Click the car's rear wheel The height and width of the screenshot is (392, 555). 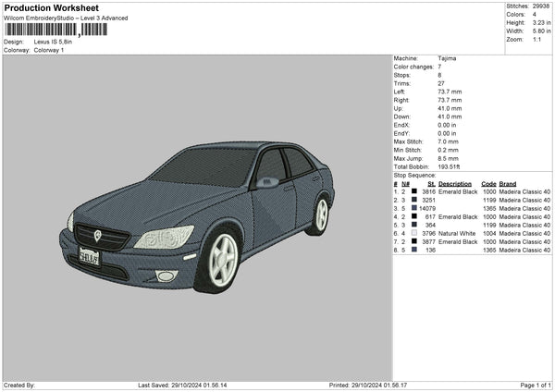[320, 214]
